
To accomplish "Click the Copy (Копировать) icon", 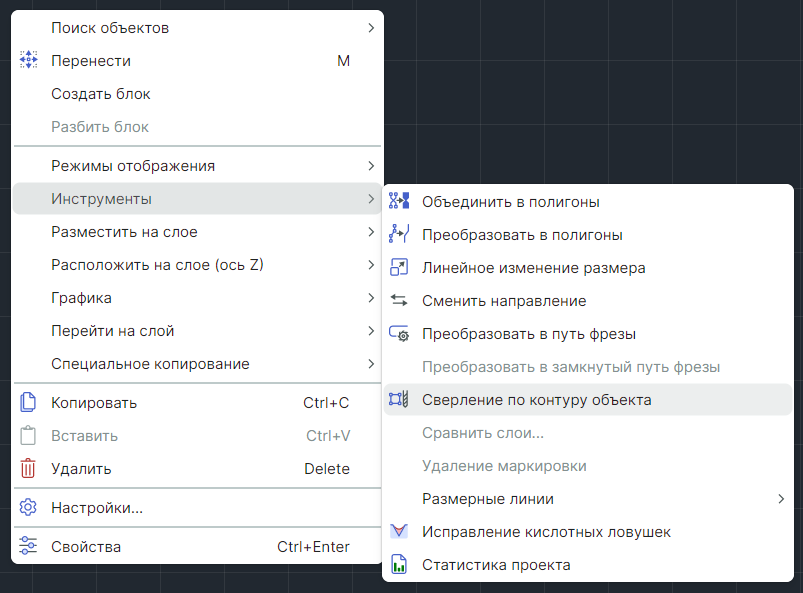I will click(28, 403).
